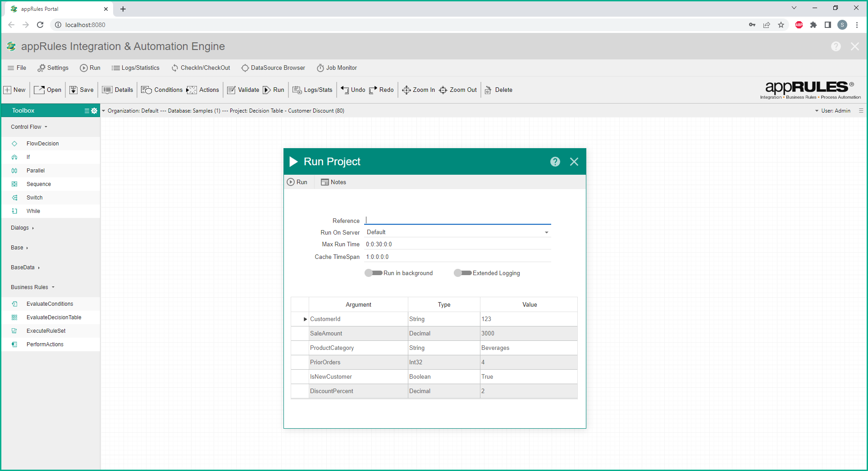Toggle Extended Logging switch
The height and width of the screenshot is (471, 868).
click(x=462, y=273)
